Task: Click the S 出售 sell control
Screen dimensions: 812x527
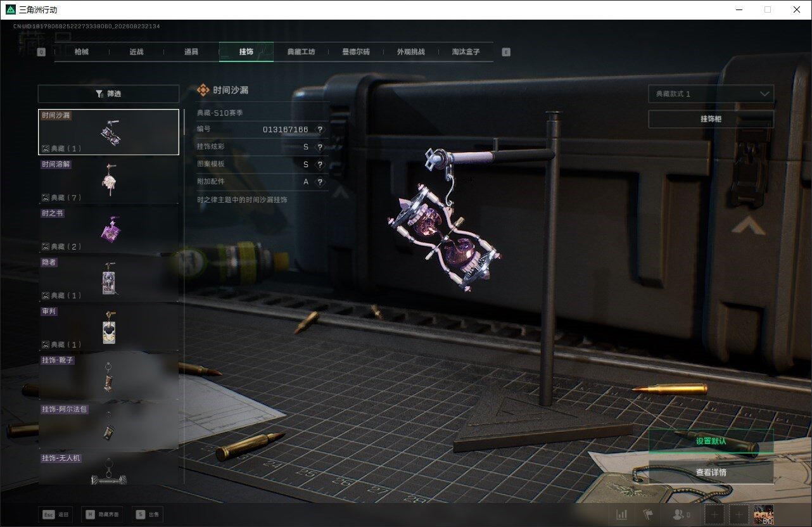Action: pyautogui.click(x=148, y=514)
